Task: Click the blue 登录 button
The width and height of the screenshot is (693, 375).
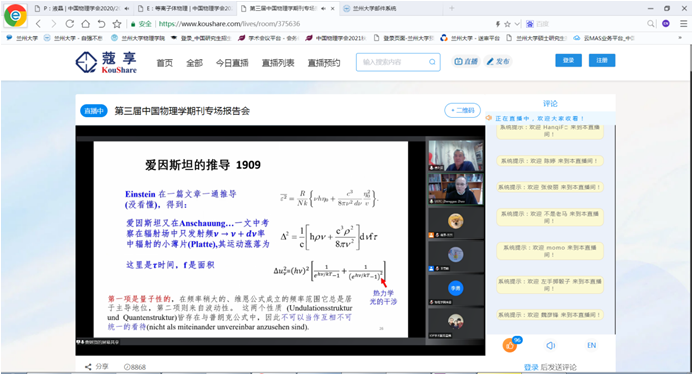Action: (568, 61)
